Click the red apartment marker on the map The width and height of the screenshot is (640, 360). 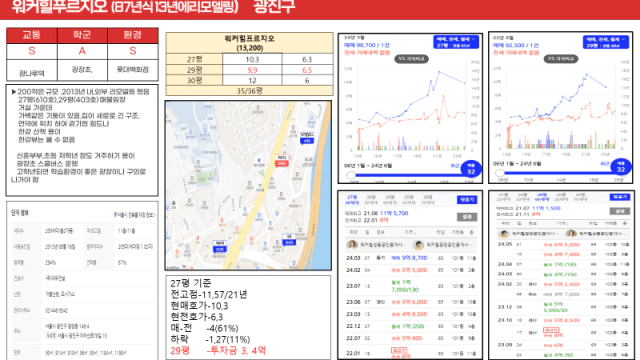click(281, 160)
